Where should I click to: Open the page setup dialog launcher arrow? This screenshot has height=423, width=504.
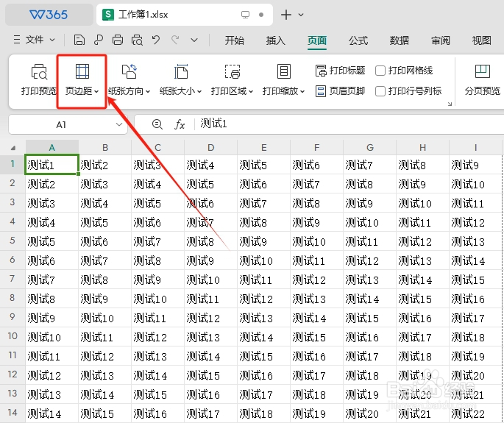[x=450, y=104]
